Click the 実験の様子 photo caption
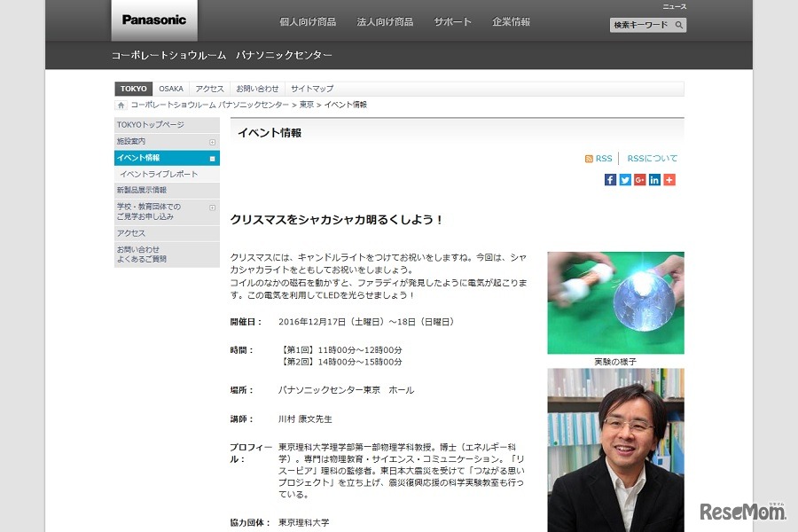Image resolution: width=798 pixels, height=532 pixels. [615, 362]
